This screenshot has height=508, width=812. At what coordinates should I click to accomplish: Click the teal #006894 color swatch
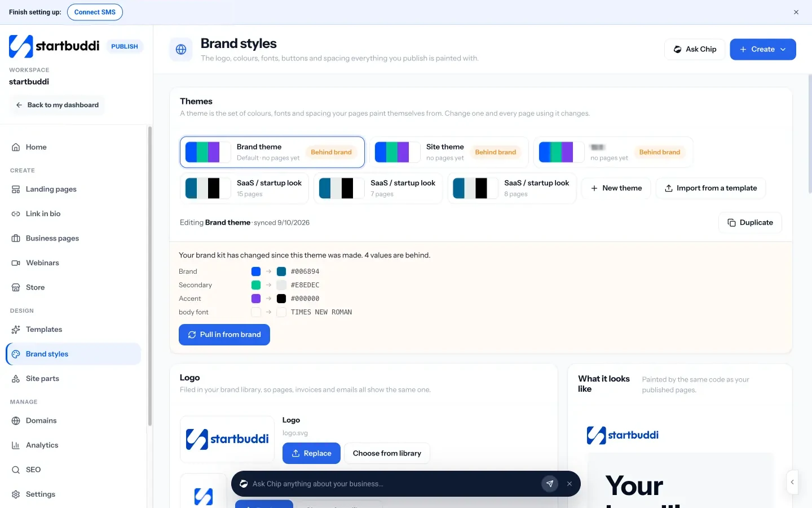tap(281, 271)
